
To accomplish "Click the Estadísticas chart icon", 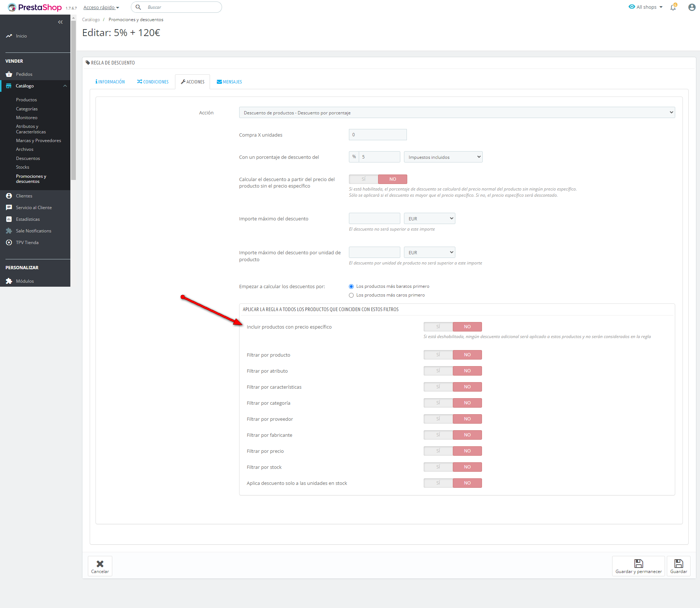I will point(9,219).
